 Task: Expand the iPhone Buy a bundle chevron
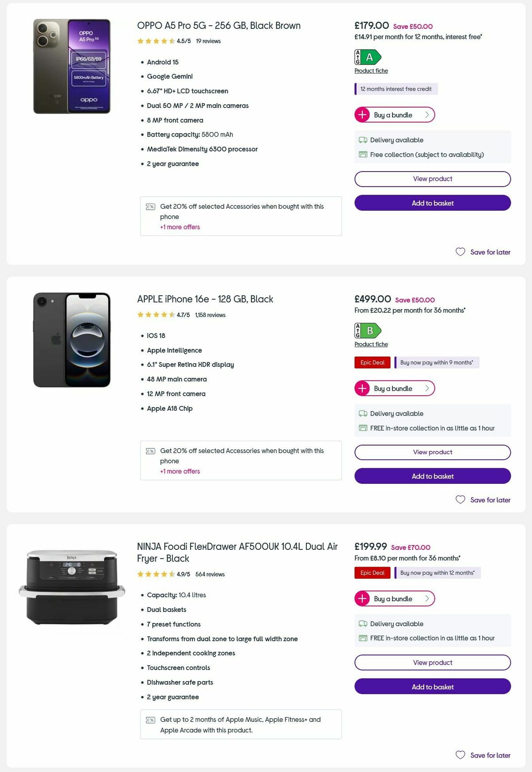(x=427, y=388)
